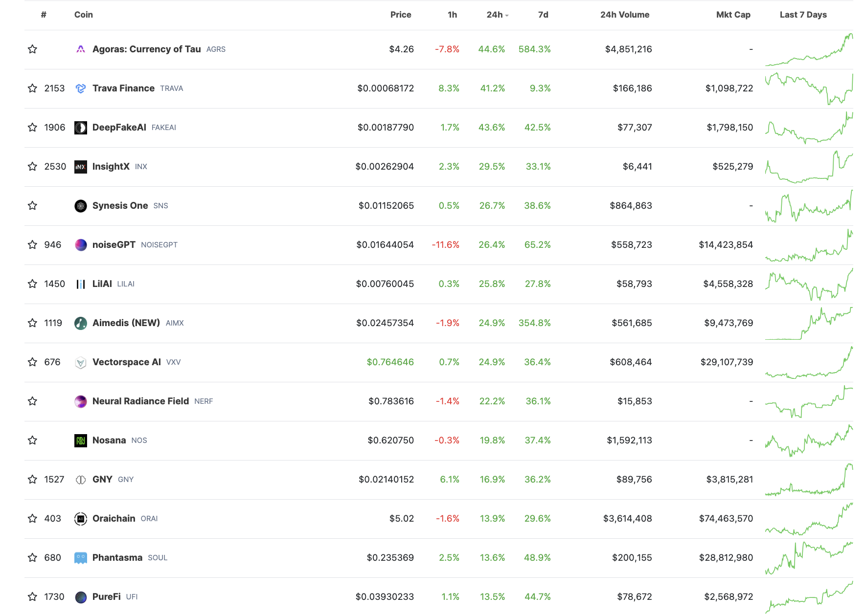Favorite Agoras with the star toggle

[32, 49]
